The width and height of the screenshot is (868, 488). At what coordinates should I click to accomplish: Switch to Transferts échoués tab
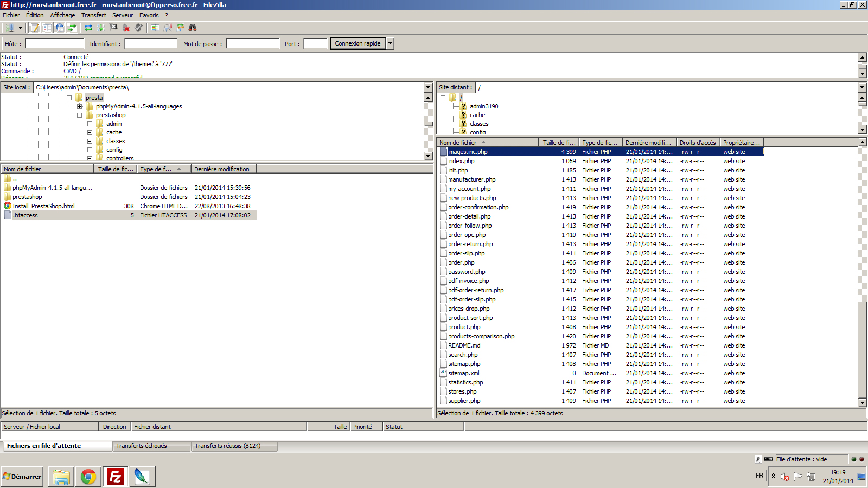[x=152, y=446]
